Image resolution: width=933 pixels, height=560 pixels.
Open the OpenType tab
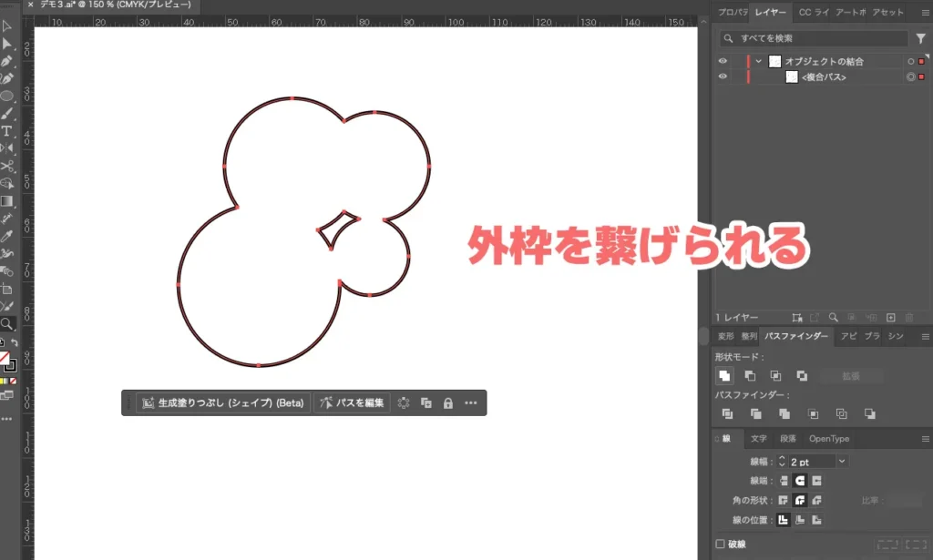tap(828, 439)
